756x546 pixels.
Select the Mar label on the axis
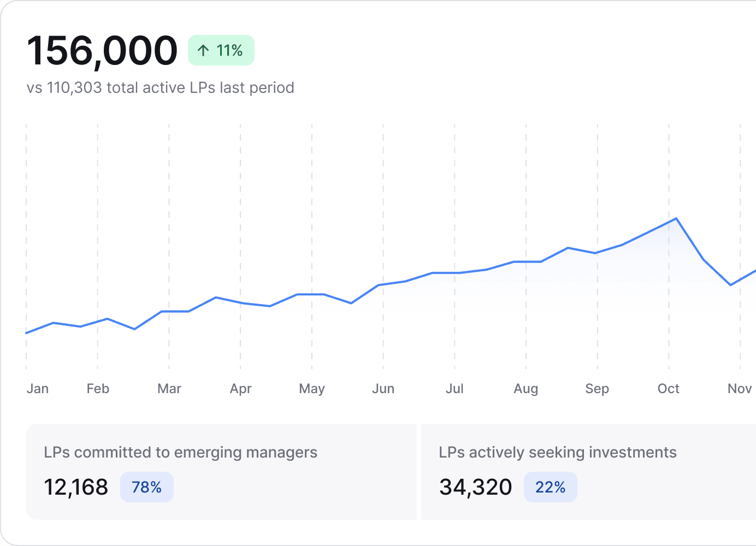point(169,389)
